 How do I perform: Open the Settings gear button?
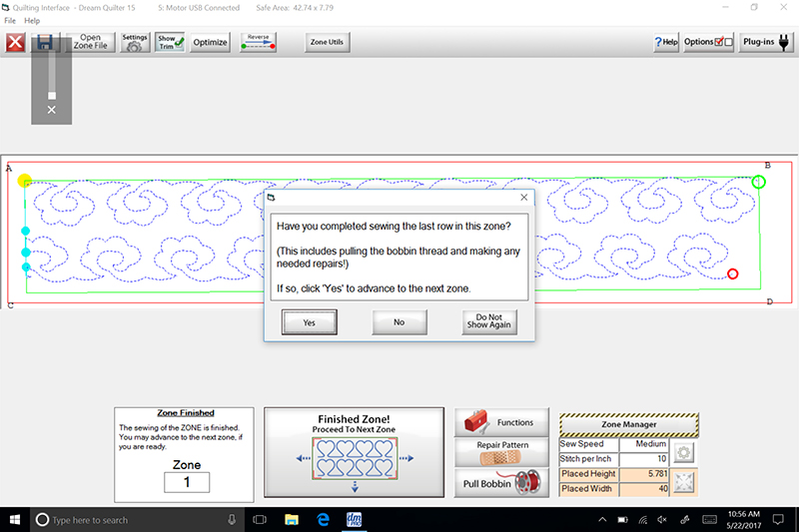tap(135, 43)
